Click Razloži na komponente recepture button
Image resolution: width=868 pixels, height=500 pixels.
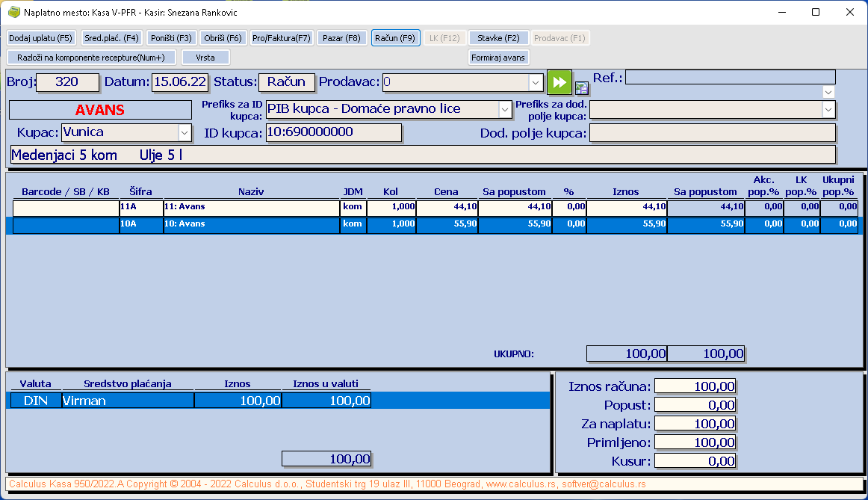(x=91, y=58)
